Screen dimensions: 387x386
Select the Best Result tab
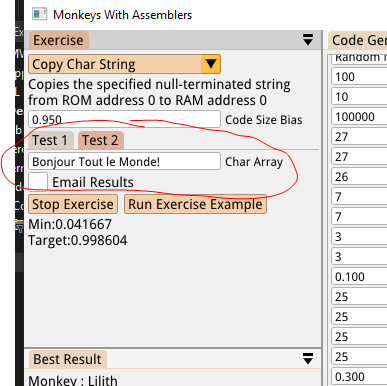[x=67, y=359]
